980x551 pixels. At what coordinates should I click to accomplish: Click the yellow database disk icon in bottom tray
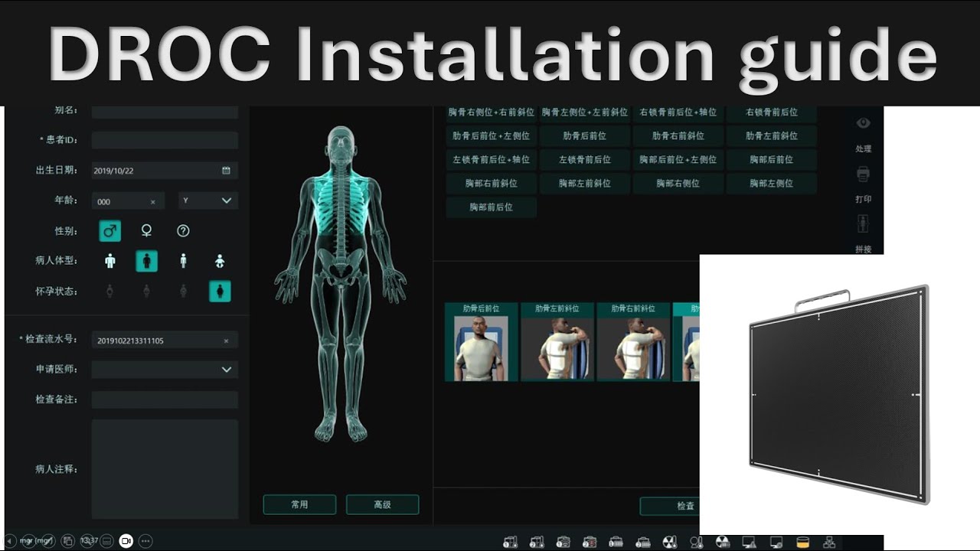pos(802,543)
